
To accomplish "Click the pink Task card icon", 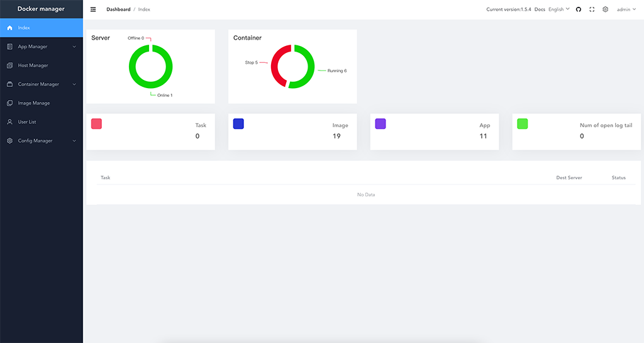I will (x=96, y=123).
